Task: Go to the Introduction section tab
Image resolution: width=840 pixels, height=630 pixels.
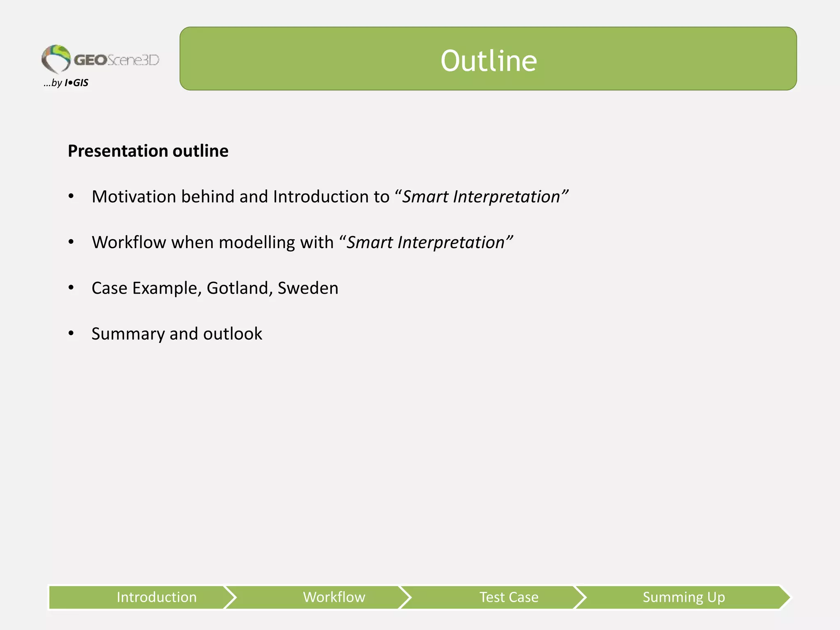Action: tap(156, 597)
